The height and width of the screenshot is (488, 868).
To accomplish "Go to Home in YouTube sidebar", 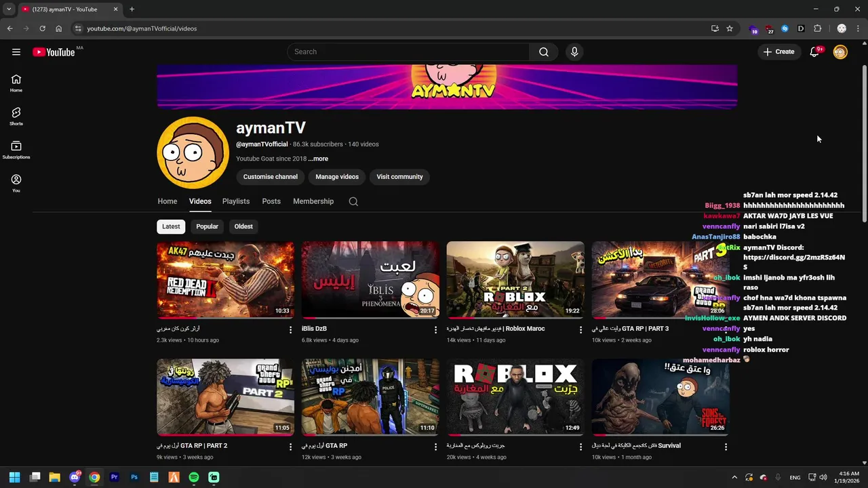I will coord(16,83).
